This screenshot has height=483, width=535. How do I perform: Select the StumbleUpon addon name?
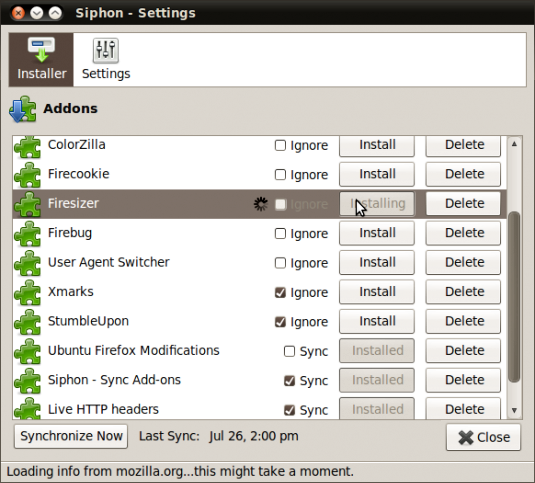point(88,321)
